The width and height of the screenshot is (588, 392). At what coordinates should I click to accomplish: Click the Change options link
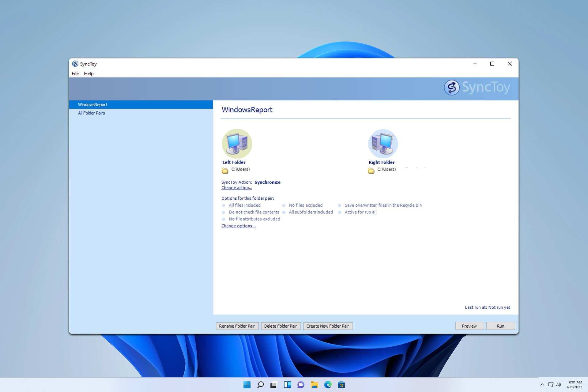[x=239, y=226]
